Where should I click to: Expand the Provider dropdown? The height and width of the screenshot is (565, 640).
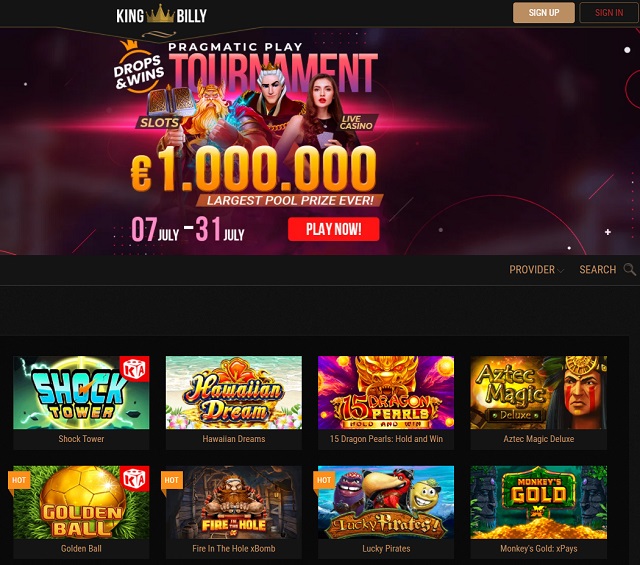click(536, 269)
